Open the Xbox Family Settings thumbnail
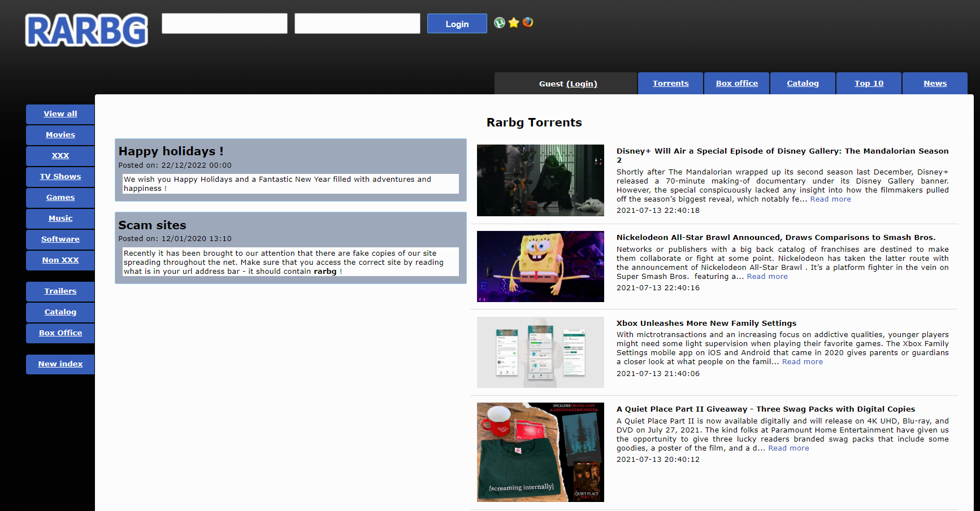 pyautogui.click(x=540, y=352)
